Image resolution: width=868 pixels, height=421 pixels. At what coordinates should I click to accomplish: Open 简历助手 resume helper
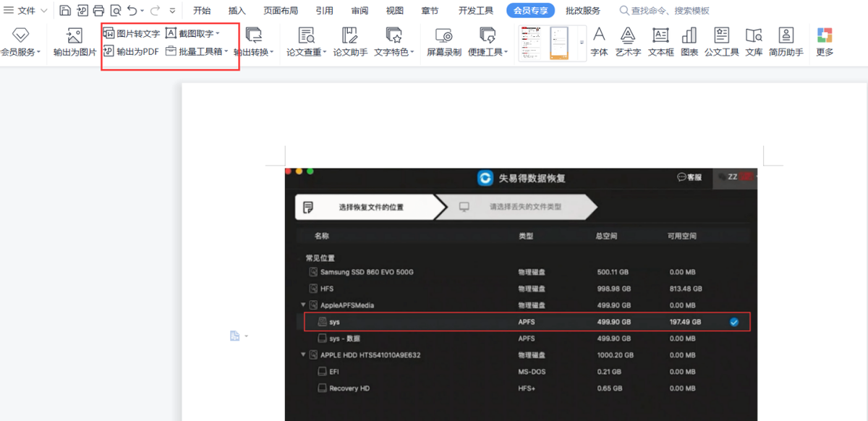point(786,43)
